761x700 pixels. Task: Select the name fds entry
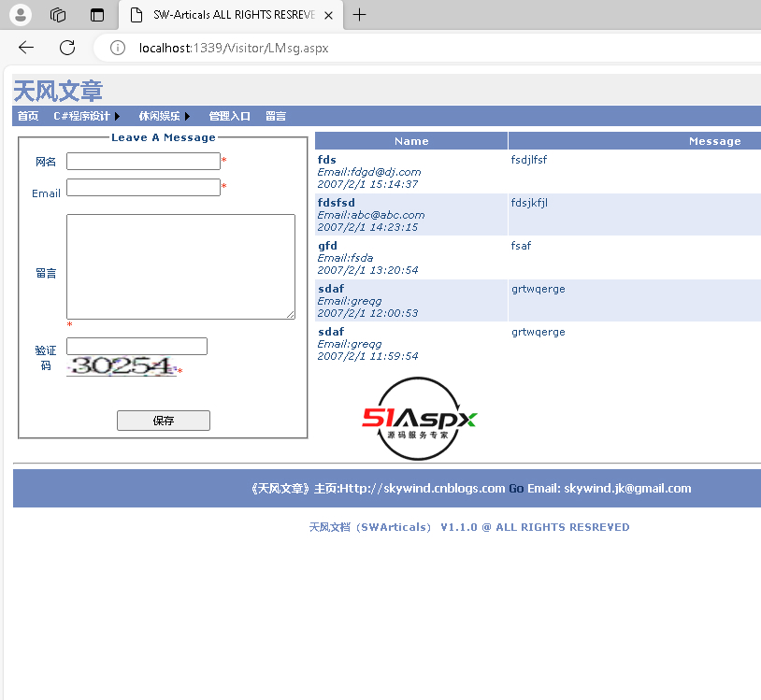tap(326, 160)
